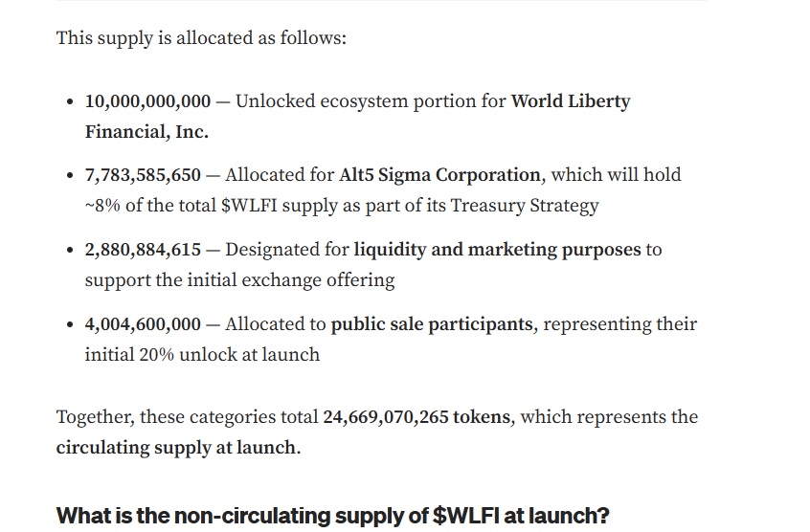Click bold "circulating supply at launch." text

[x=178, y=448]
